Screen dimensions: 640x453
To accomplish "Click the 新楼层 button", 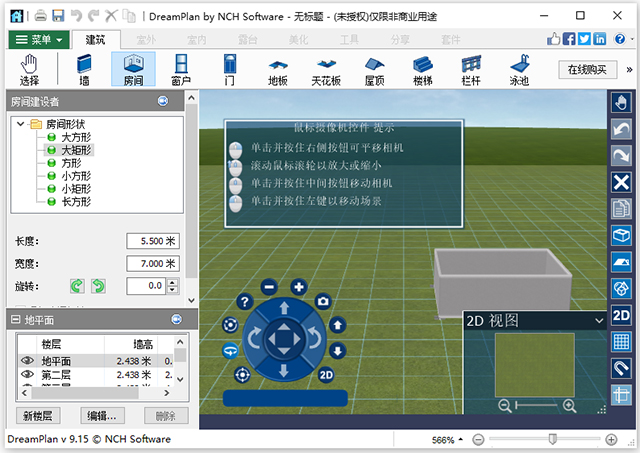I will [x=38, y=415].
